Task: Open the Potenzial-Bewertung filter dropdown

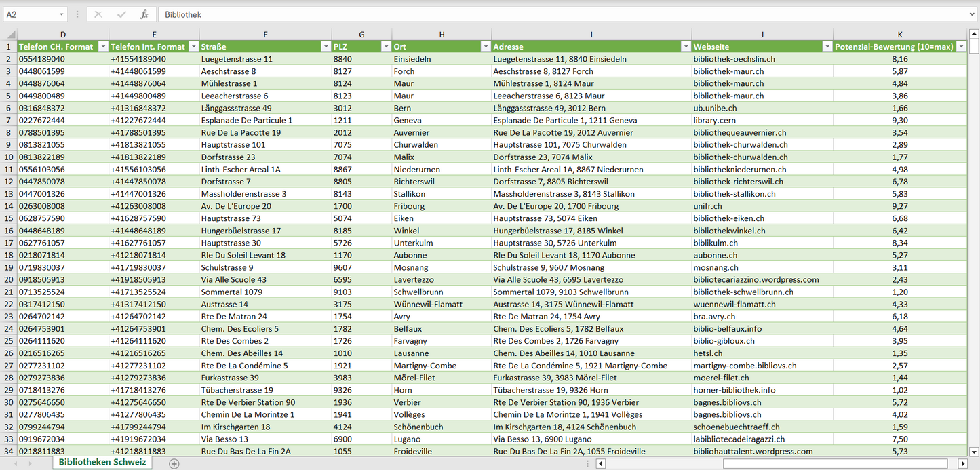Action: (960, 47)
